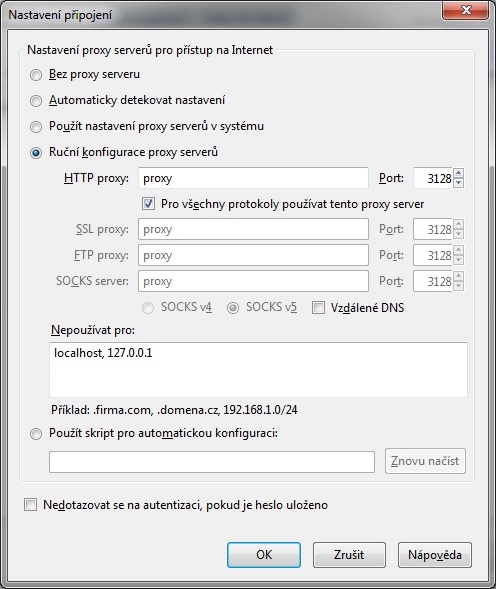Decrease FTP proxy port with down arrow
The image size is (496, 589).
coord(458,260)
